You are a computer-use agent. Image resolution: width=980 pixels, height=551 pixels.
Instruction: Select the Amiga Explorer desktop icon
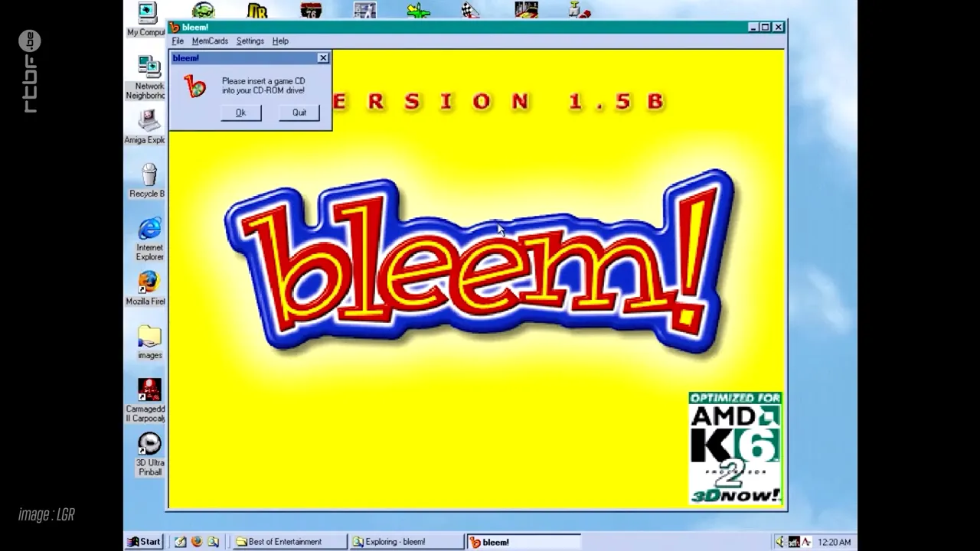tap(146, 126)
